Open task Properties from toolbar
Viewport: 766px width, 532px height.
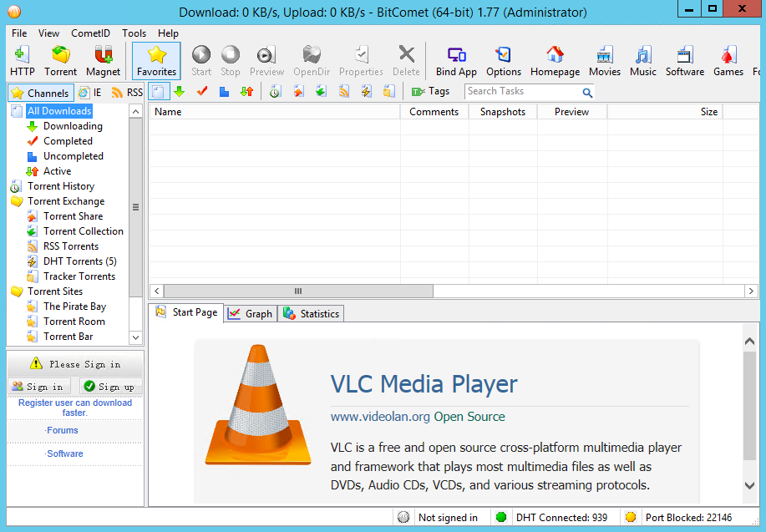[361, 61]
